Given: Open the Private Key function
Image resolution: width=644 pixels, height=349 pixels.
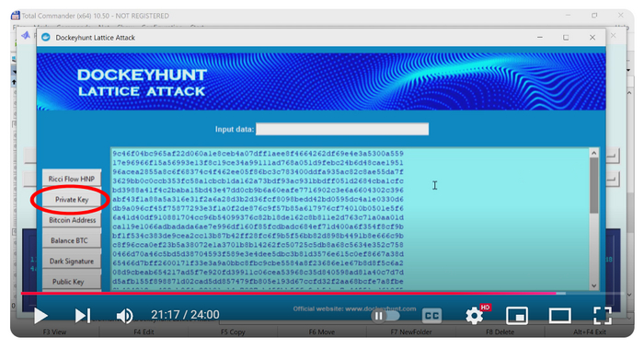Looking at the screenshot, I should [x=72, y=200].
